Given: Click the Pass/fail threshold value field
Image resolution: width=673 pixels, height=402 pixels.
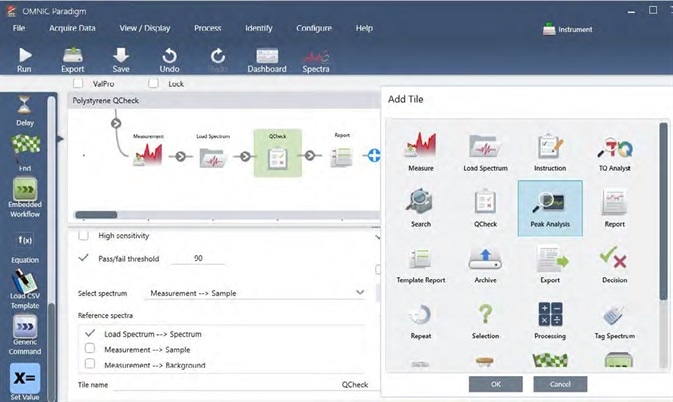Looking at the screenshot, I should click(196, 258).
